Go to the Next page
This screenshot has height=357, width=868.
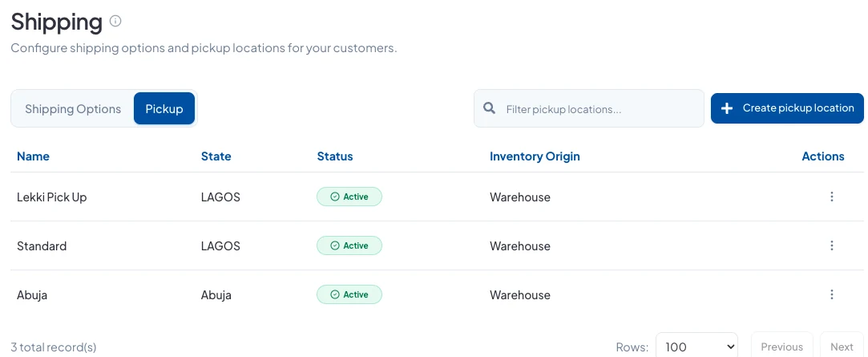[x=842, y=347]
